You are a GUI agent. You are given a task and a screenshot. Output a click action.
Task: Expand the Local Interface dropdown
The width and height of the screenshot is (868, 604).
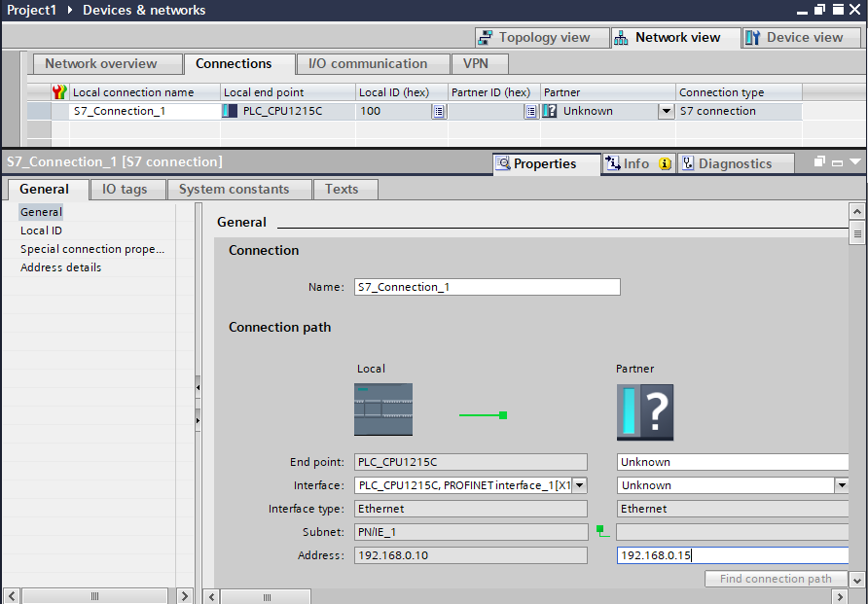[x=579, y=485]
